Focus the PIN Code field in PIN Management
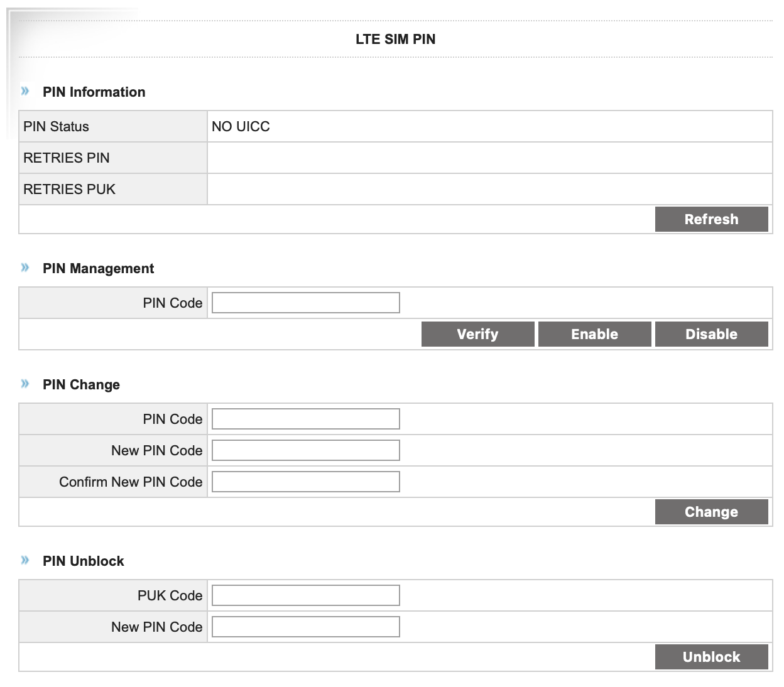The image size is (784, 687). click(305, 303)
